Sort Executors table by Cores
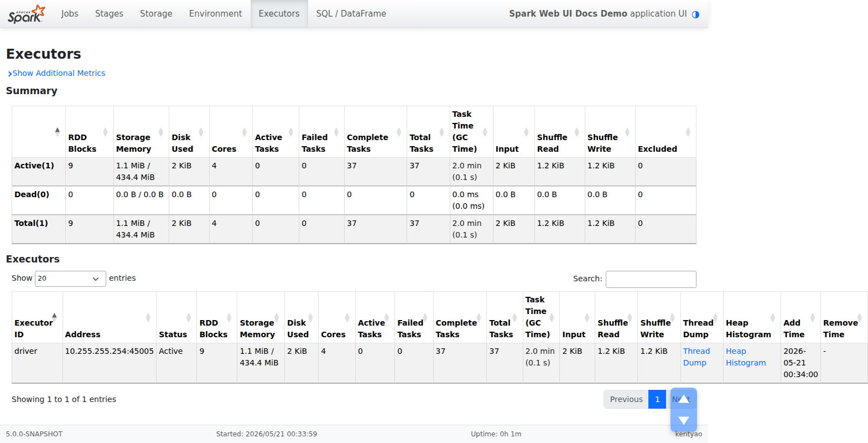This screenshot has width=868, height=443. [337, 317]
